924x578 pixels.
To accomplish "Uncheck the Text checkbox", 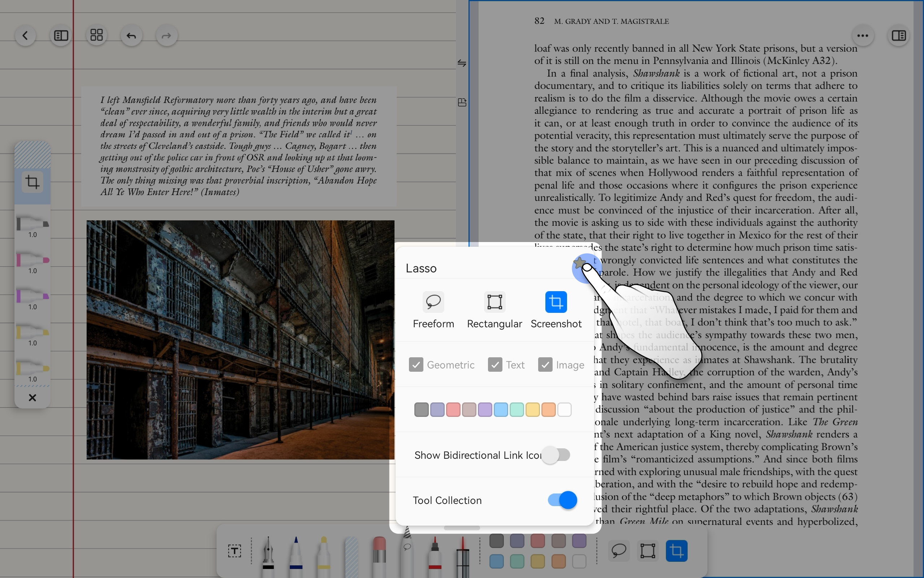I will pyautogui.click(x=495, y=365).
